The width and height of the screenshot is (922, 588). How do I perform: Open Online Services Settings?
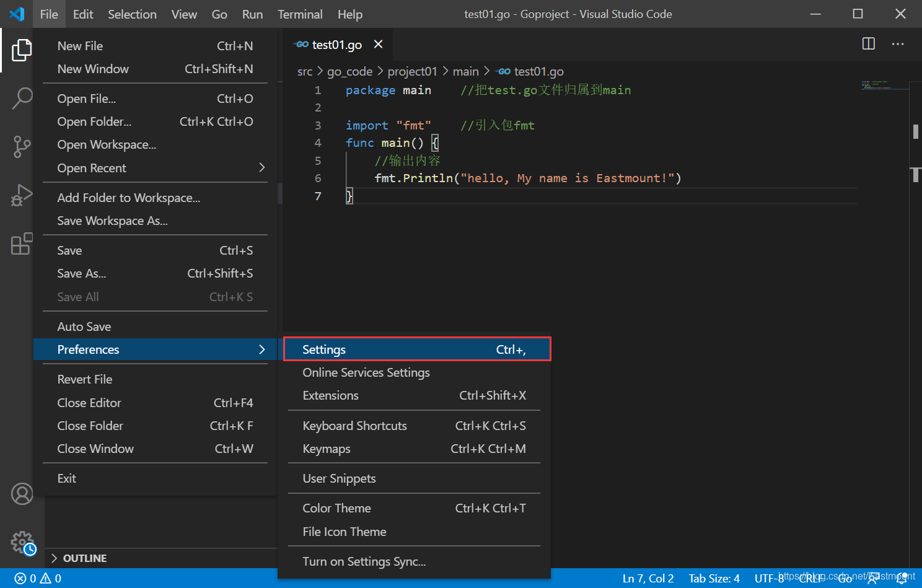tap(414, 372)
